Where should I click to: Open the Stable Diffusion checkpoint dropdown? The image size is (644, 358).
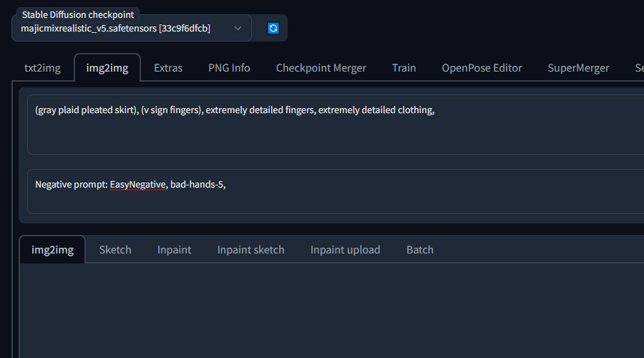pos(132,29)
